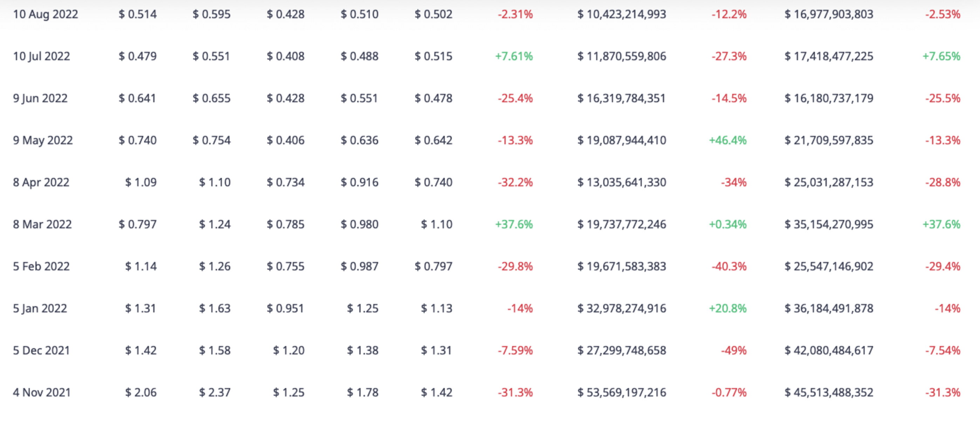980x442 pixels.
Task: Click the 4 Nov 2021 date entry
Action: [42, 392]
